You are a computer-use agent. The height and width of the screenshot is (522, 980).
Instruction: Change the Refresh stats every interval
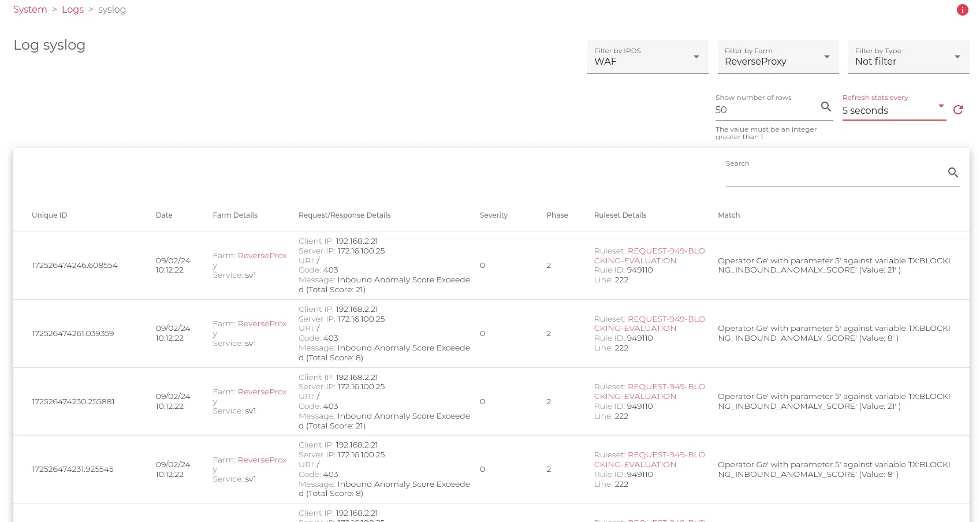pos(893,110)
